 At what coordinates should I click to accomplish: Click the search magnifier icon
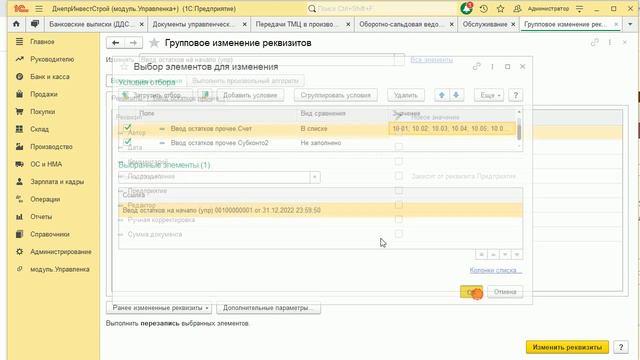pyautogui.click(x=312, y=9)
